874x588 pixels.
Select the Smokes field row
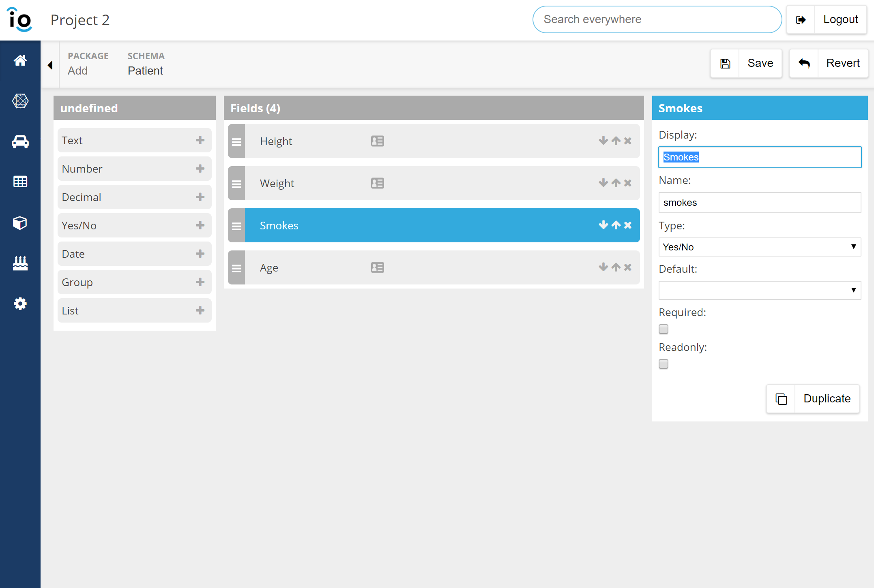coord(434,225)
